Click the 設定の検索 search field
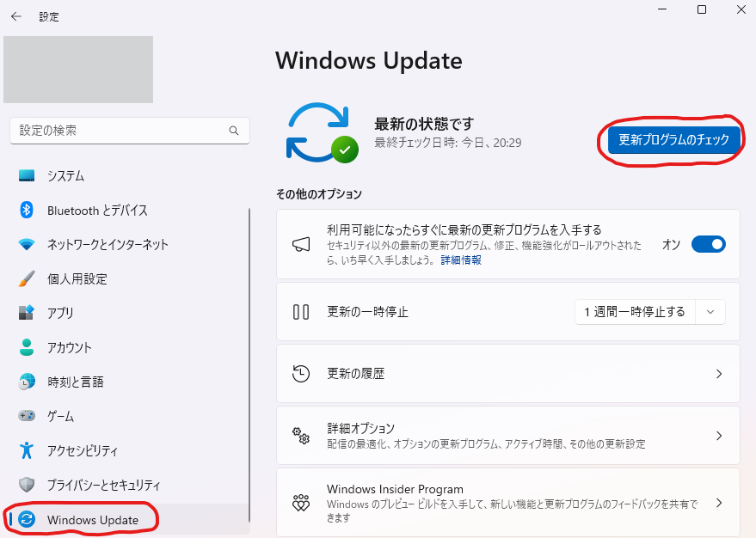Viewport: 756px width, 538px height. 130,131
